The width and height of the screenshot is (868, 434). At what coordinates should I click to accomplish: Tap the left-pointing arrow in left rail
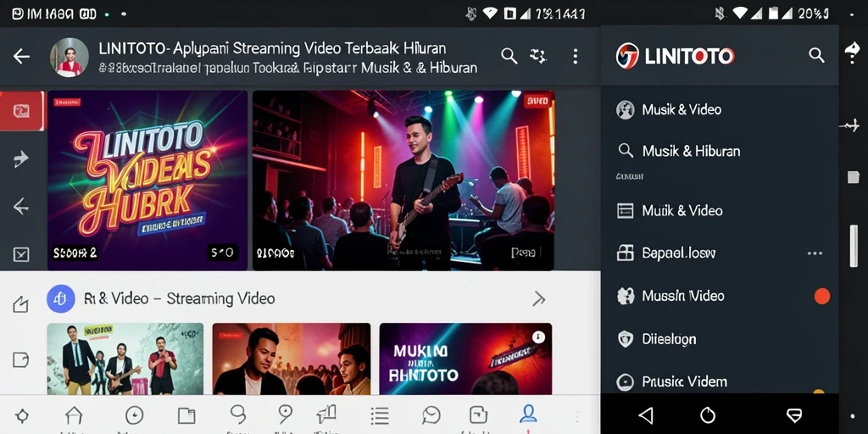(21, 207)
